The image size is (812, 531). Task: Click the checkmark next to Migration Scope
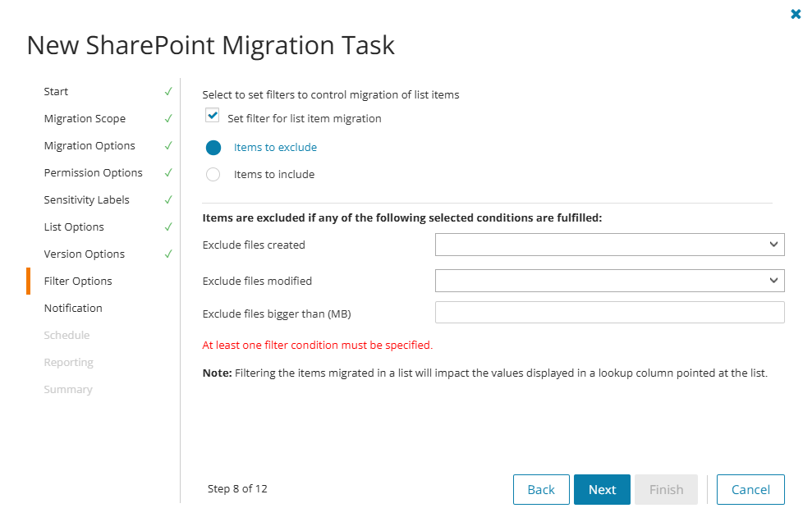(167, 118)
